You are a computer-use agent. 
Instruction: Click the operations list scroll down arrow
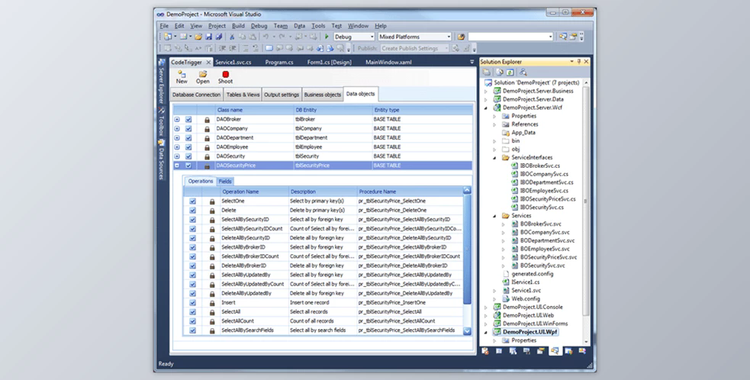click(x=467, y=331)
